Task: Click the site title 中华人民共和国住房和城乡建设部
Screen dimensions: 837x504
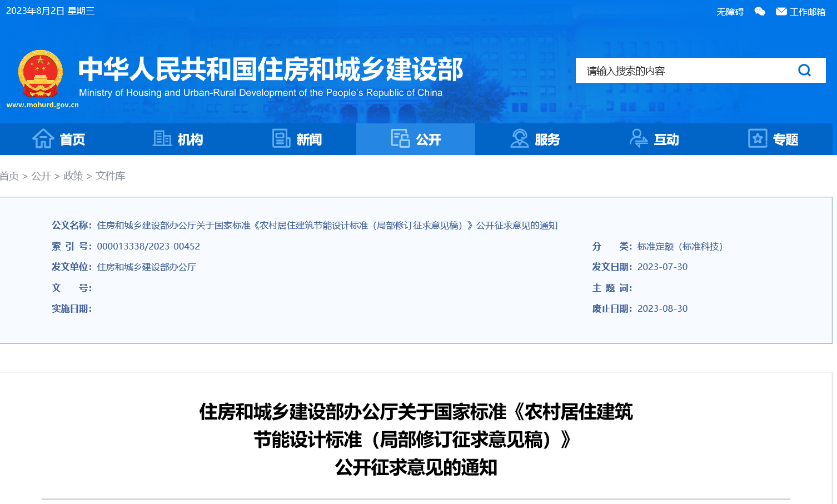Action: click(271, 69)
